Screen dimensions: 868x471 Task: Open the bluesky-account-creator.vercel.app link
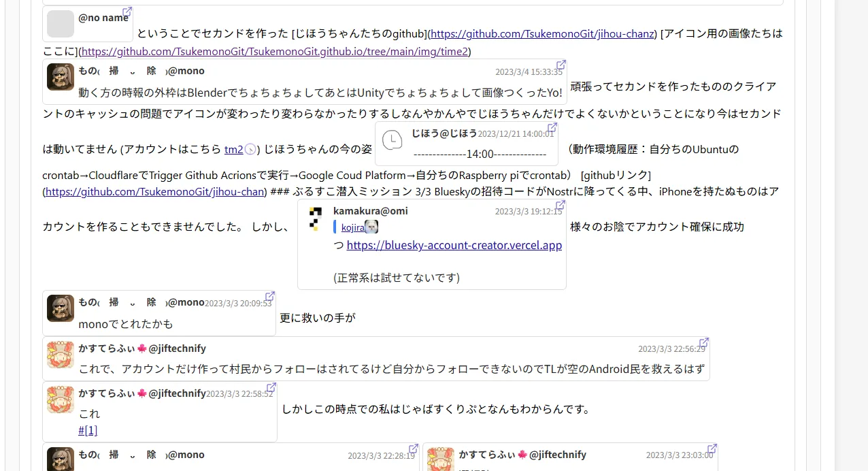pyautogui.click(x=454, y=245)
